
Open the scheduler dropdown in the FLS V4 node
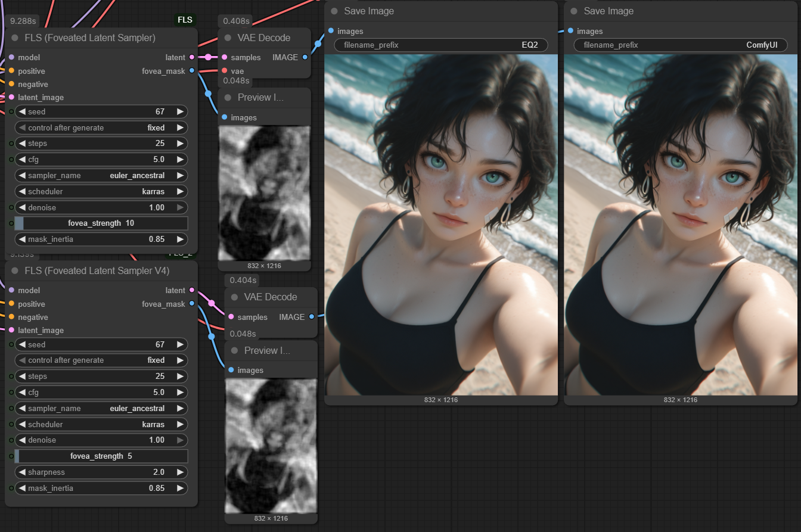[x=101, y=425]
